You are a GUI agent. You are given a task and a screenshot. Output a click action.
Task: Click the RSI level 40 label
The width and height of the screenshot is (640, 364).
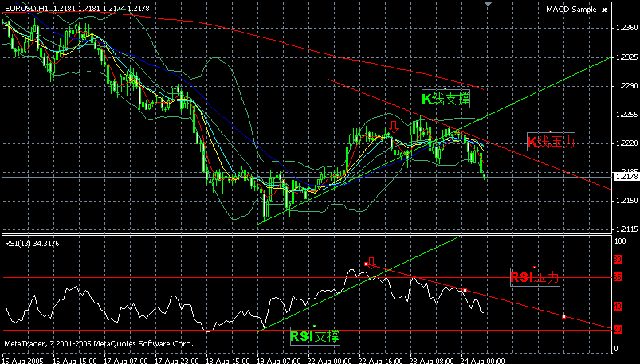618,307
